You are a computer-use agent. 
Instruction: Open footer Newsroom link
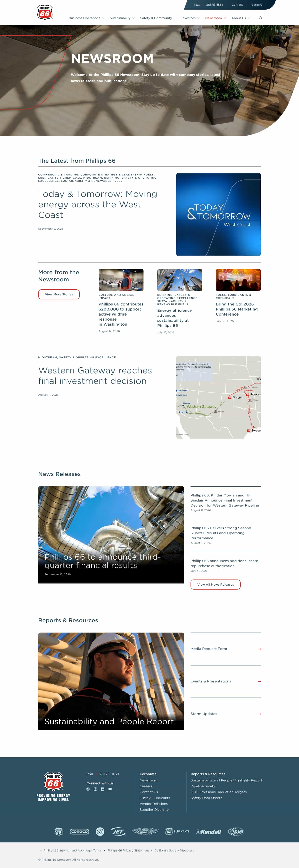coord(148,780)
